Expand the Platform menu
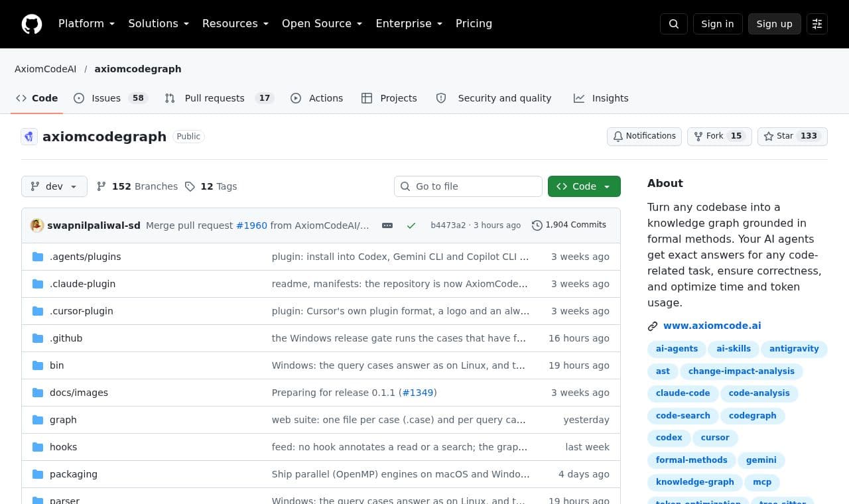This screenshot has width=849, height=504. 87,24
